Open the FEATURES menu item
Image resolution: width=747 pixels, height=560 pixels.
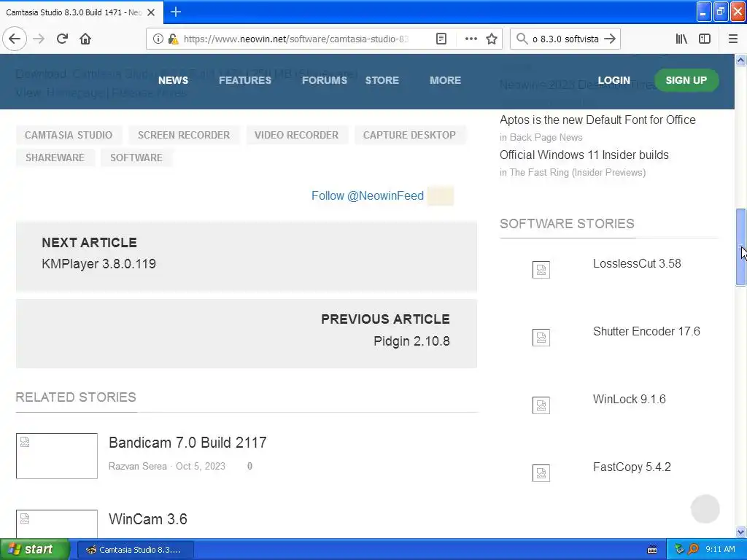coord(245,80)
